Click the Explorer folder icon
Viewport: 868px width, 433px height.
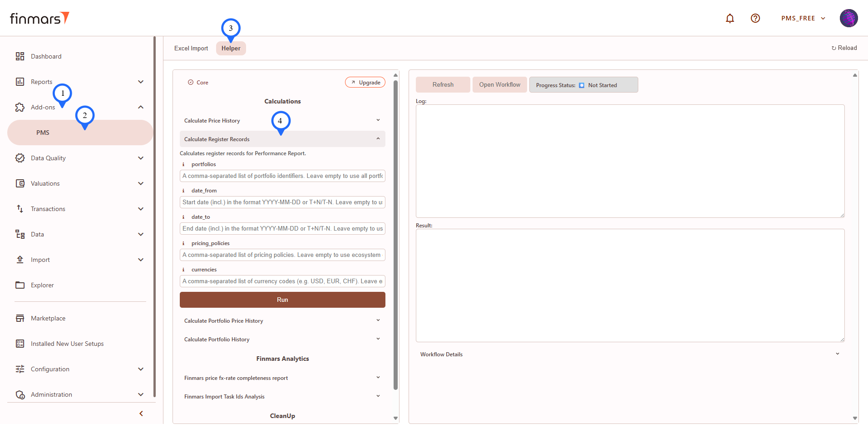tap(20, 285)
